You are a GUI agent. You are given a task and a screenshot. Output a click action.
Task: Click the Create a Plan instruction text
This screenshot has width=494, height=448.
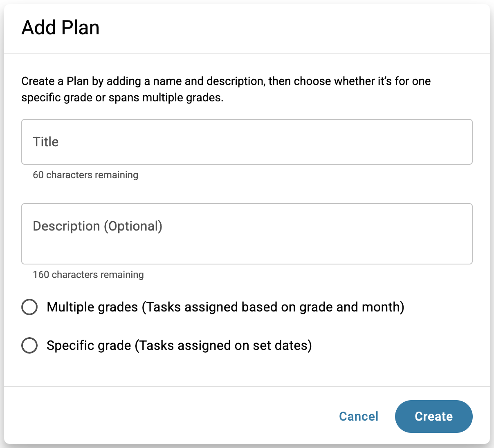[226, 81]
